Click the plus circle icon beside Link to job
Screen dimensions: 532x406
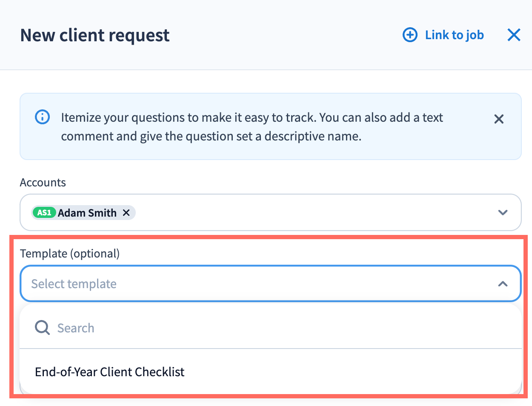pyautogui.click(x=410, y=35)
